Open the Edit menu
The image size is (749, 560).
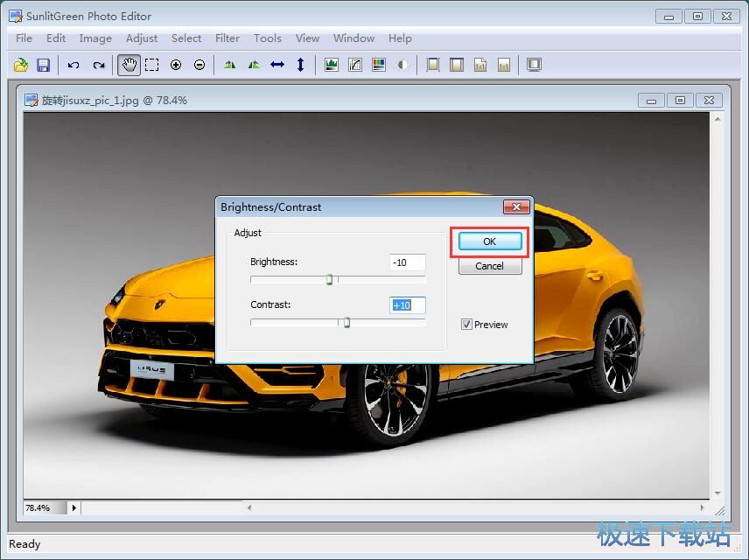56,38
